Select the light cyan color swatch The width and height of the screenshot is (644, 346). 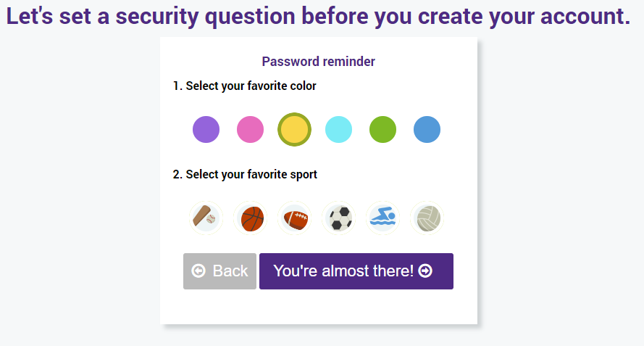click(338, 130)
